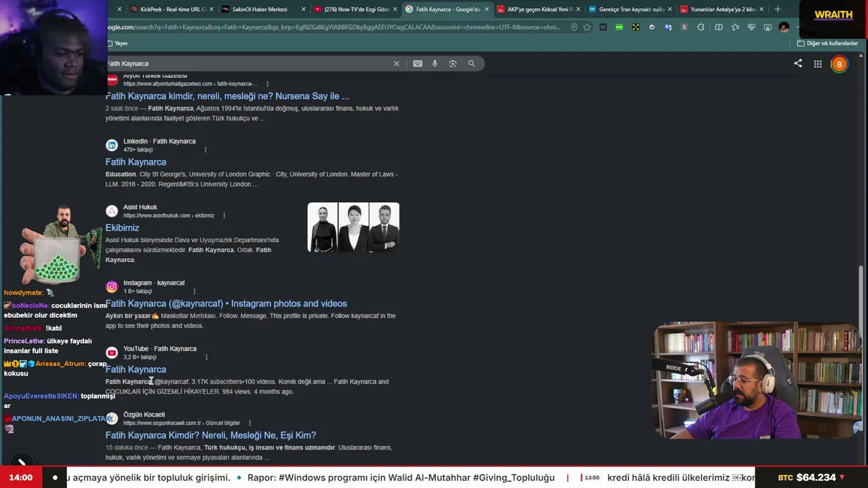This screenshot has width=868, height=488.
Task: Clear the Google search box text
Action: tap(397, 64)
